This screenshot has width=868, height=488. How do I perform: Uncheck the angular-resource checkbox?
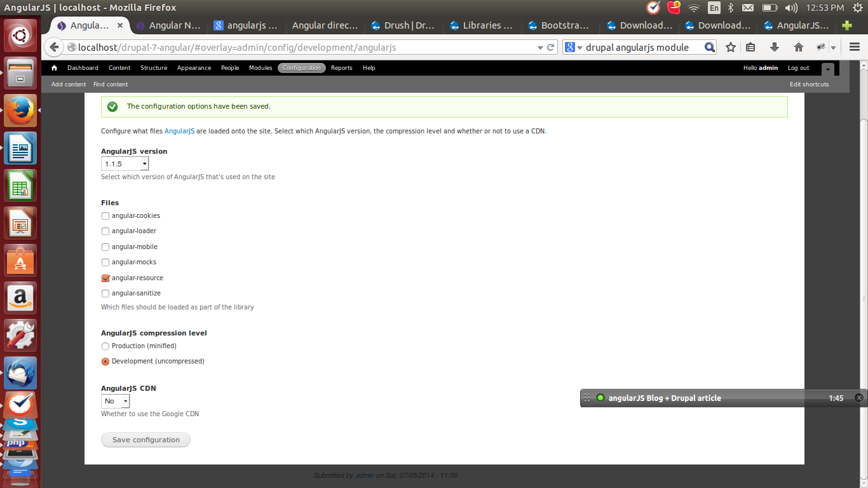(105, 278)
